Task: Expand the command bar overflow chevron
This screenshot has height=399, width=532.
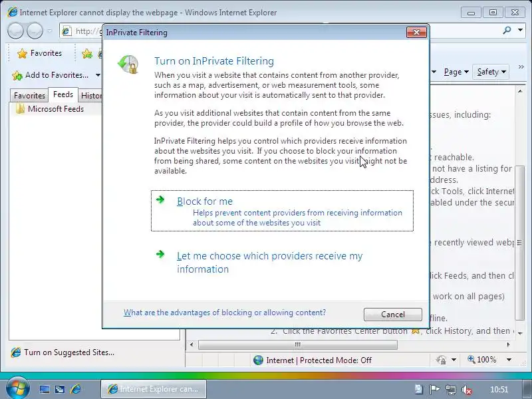Action: [521, 67]
